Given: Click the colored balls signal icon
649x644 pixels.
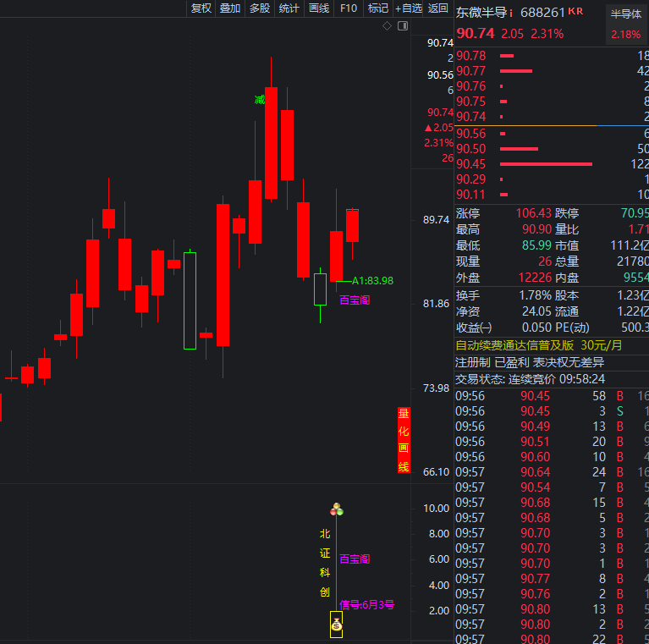Looking at the screenshot, I should pos(337,510).
